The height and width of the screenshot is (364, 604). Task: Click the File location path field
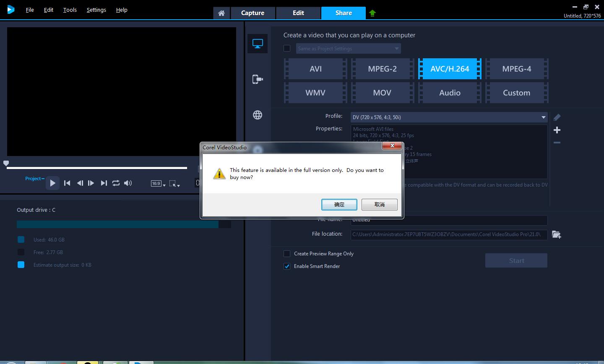point(449,234)
